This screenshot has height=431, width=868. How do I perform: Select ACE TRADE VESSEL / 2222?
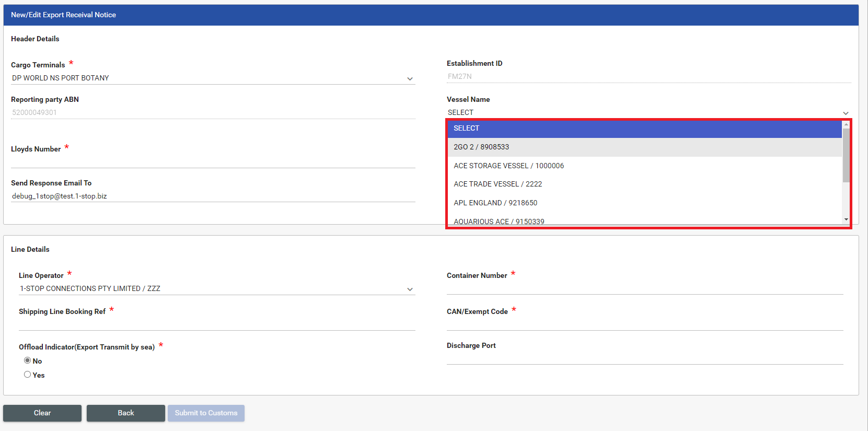pyautogui.click(x=644, y=184)
